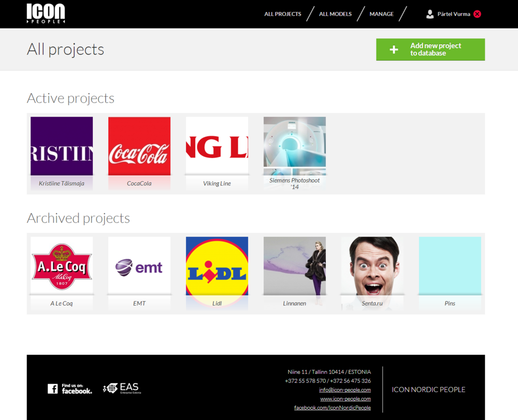Click the All projects page heading

(x=65, y=50)
